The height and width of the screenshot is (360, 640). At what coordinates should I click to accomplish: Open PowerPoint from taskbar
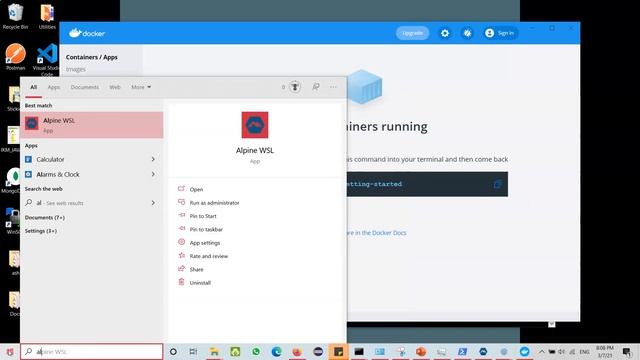point(421,351)
